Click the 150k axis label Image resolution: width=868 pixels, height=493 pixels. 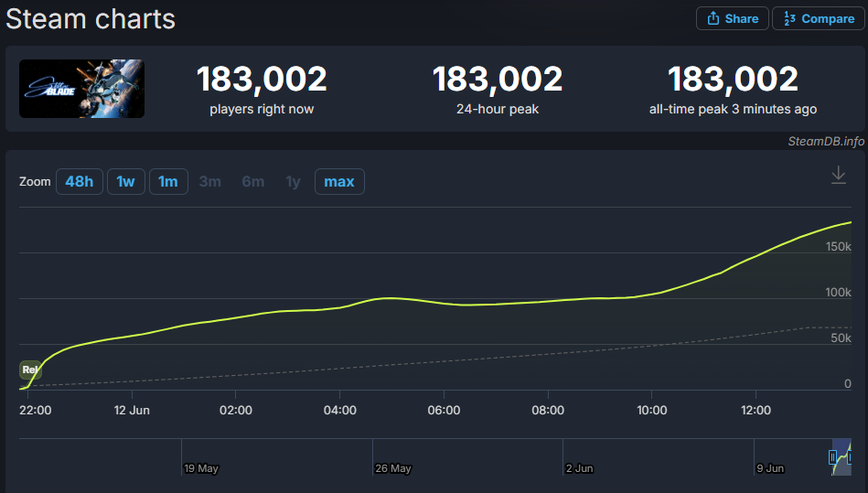838,247
